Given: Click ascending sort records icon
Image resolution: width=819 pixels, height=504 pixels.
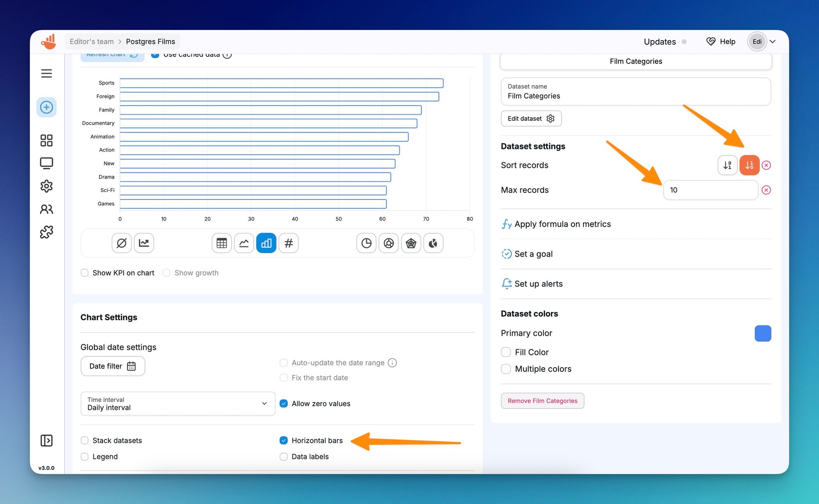Looking at the screenshot, I should point(727,165).
